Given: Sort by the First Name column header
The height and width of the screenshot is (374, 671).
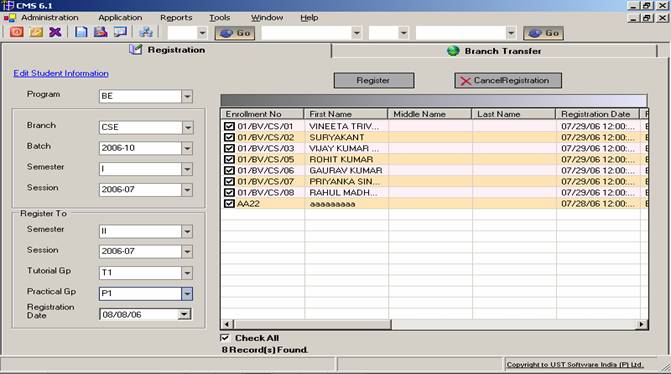Looking at the screenshot, I should 346,114.
